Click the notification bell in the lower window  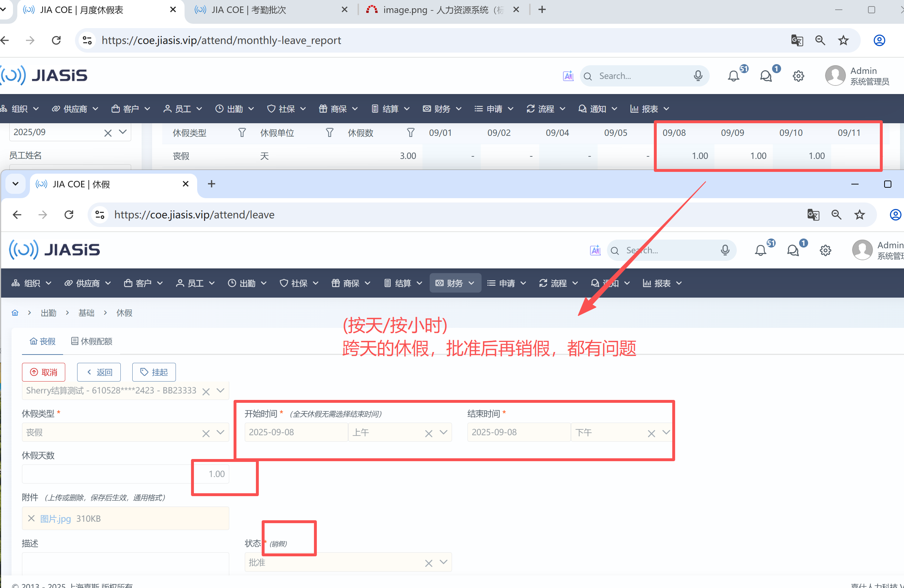pos(761,250)
